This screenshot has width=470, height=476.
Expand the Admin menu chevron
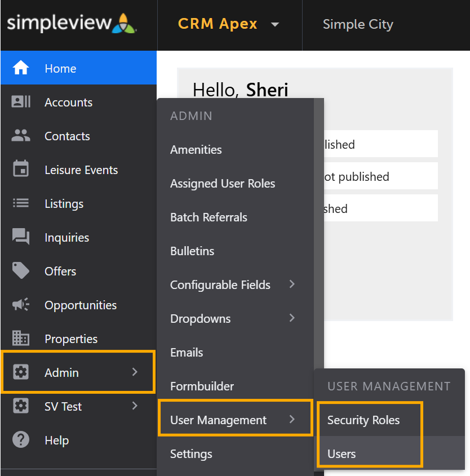135,372
